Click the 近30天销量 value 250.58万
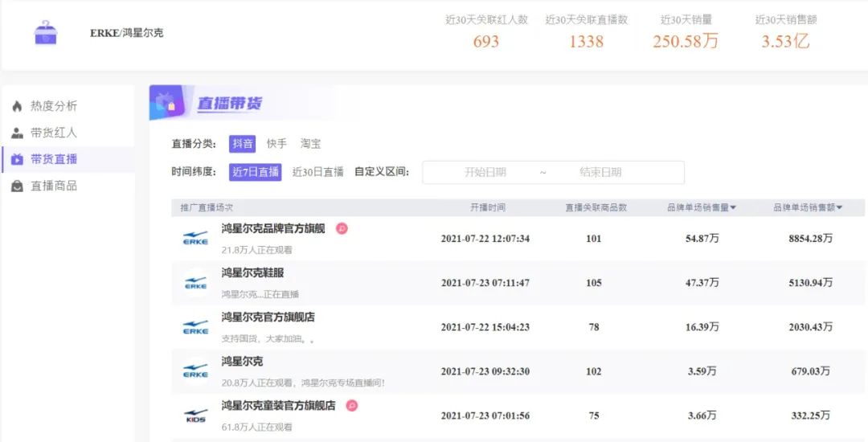This screenshot has width=868, height=442. point(686,42)
